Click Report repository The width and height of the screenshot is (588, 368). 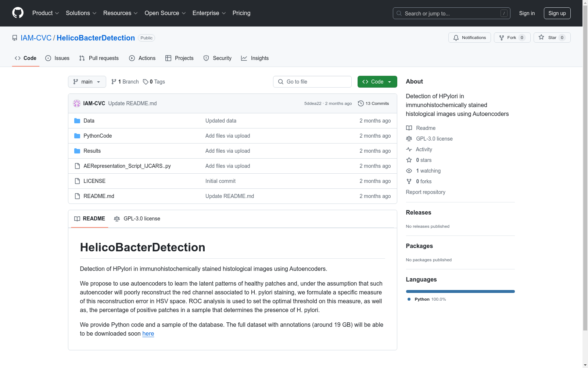[426, 192]
